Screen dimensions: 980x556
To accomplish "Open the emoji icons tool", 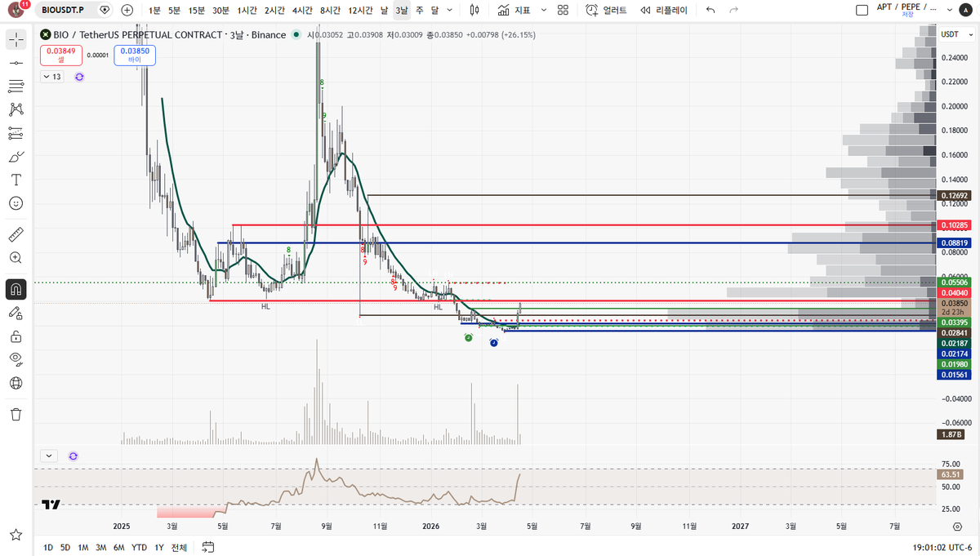I will pyautogui.click(x=16, y=202).
